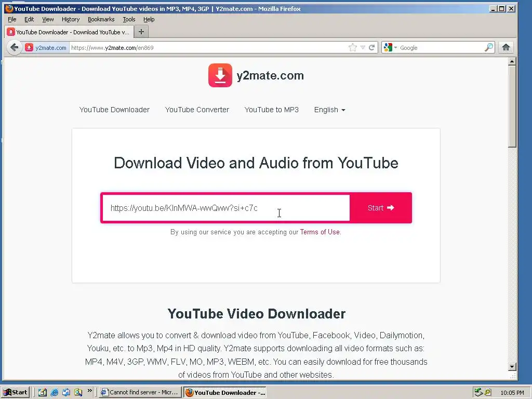This screenshot has height=399, width=532.
Task: Click the second system tray icon
Action: tap(487, 392)
